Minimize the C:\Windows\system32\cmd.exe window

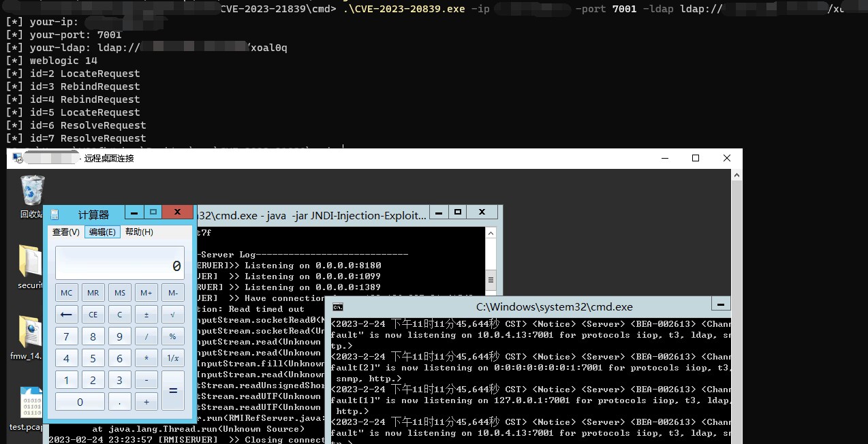tap(721, 304)
